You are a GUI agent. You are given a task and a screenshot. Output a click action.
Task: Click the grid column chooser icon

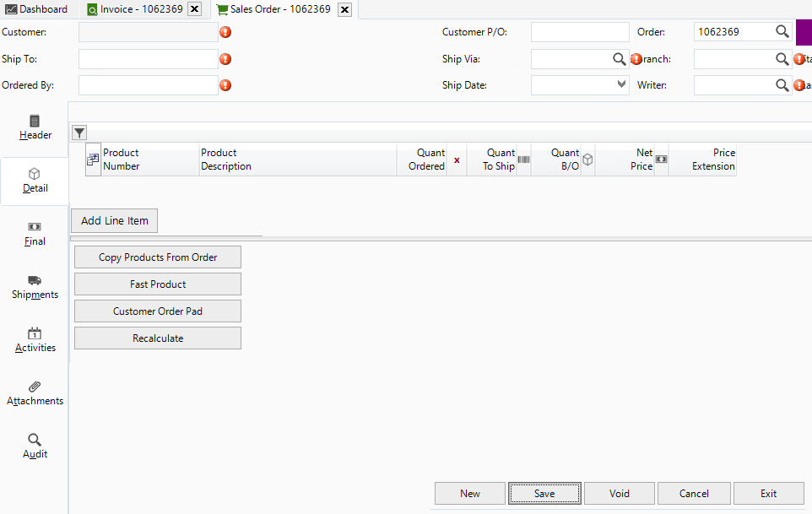click(93, 160)
